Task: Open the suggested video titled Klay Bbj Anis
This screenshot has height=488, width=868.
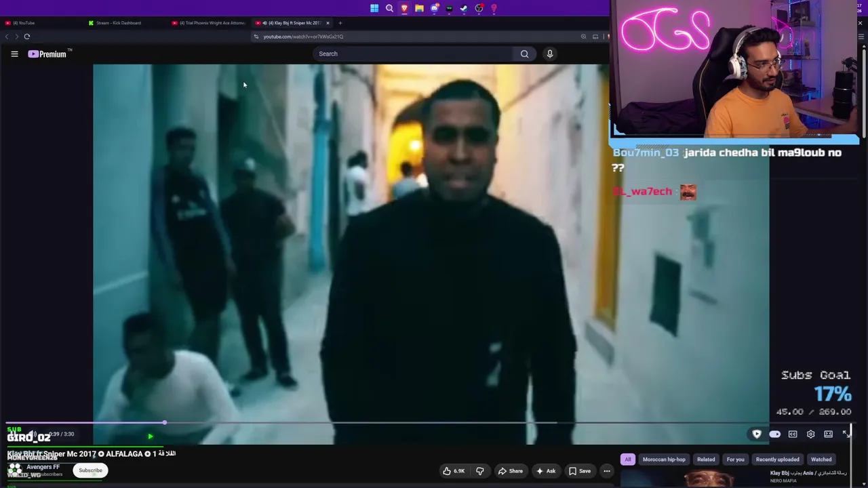Action: click(x=810, y=473)
